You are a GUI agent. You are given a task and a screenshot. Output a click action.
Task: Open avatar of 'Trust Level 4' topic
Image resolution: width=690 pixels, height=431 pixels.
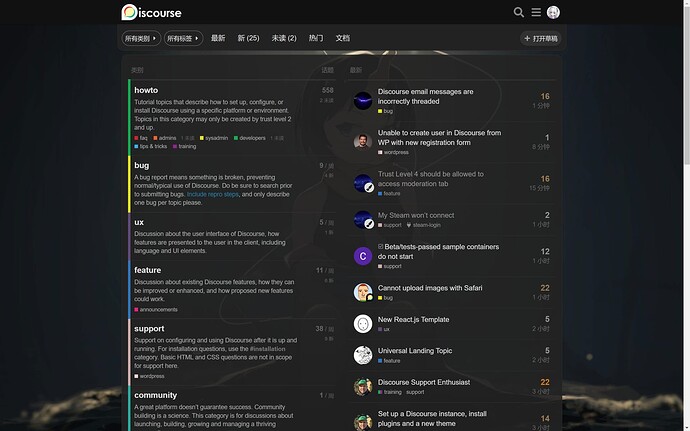(363, 183)
